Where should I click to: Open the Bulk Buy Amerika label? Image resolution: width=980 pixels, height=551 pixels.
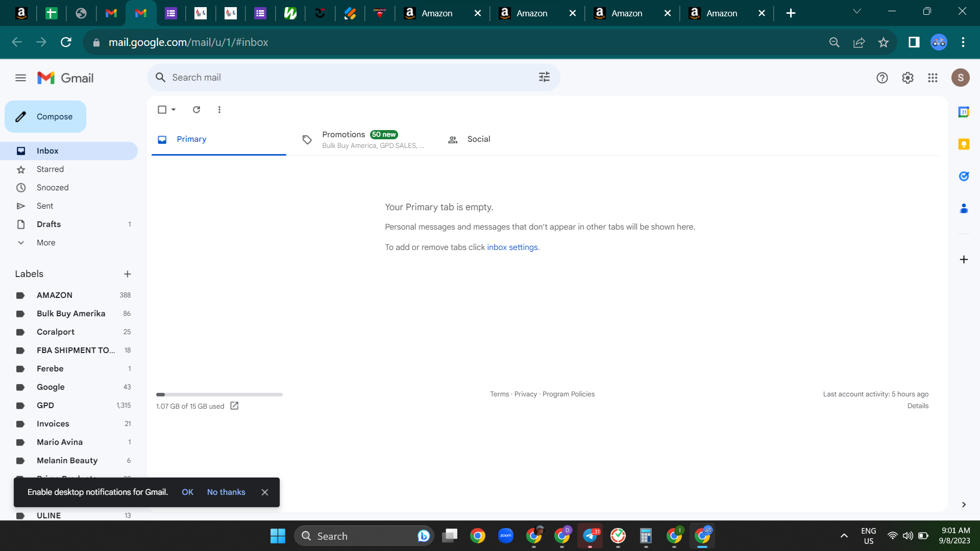69,314
